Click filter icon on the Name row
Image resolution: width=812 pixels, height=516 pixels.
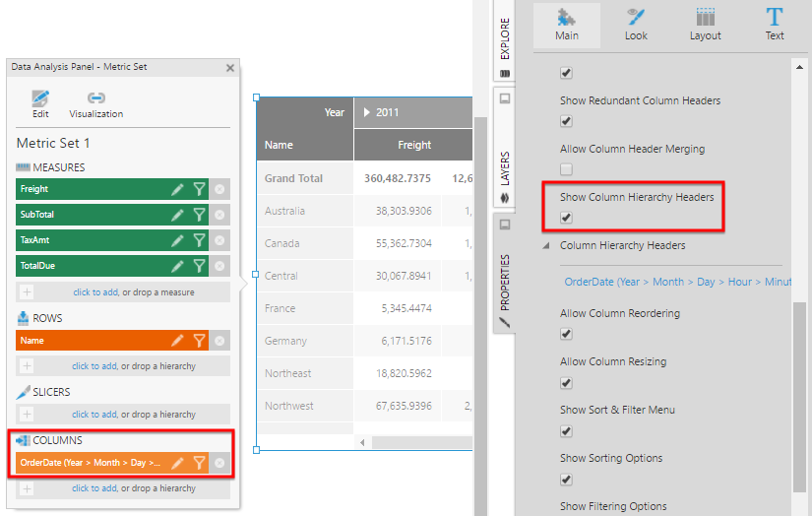(199, 341)
